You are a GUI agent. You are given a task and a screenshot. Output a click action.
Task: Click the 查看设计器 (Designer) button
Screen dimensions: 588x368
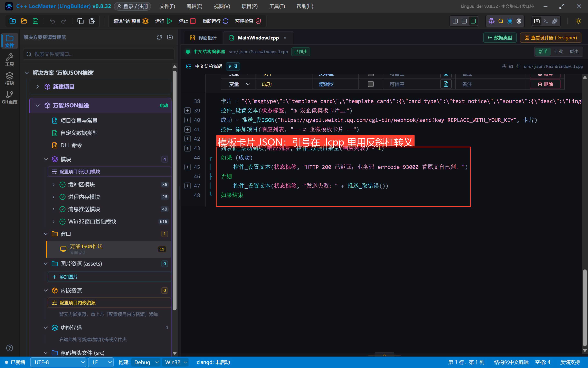point(551,38)
